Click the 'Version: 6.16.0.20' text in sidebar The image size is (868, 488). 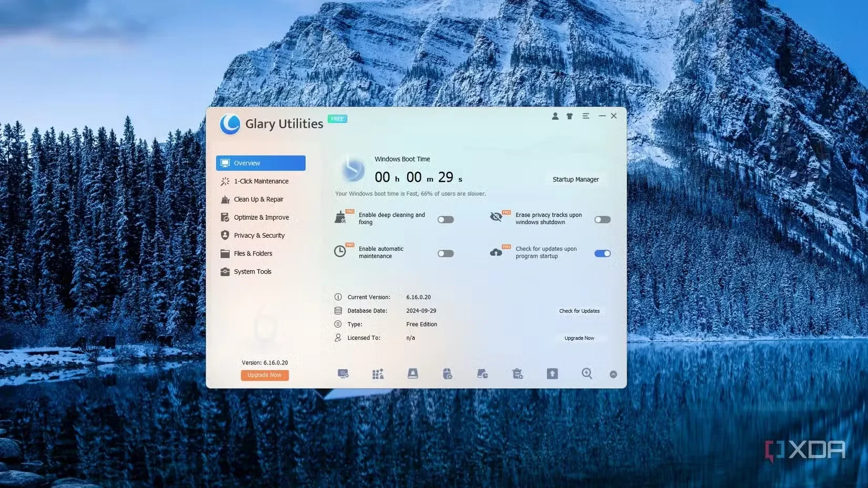coord(265,363)
